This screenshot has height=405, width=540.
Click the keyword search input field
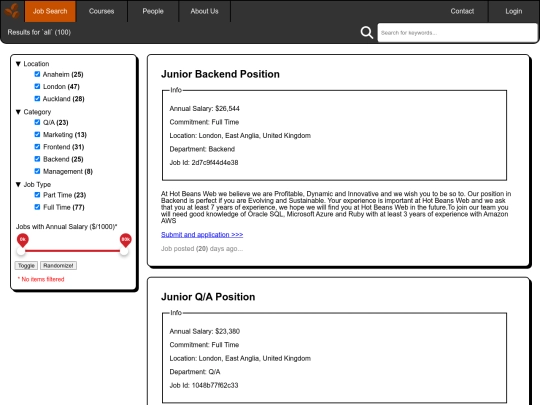tap(457, 33)
